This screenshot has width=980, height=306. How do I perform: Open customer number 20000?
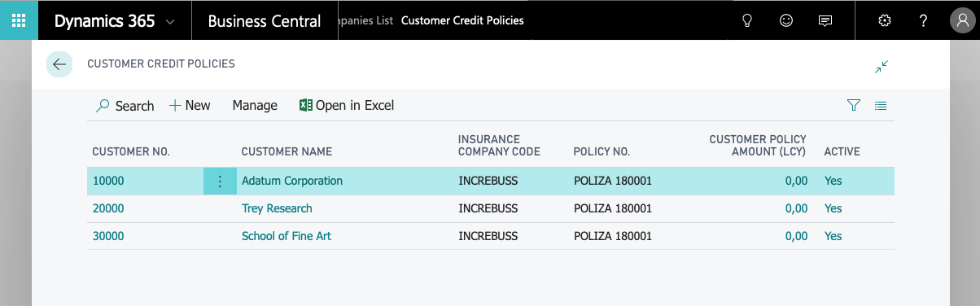click(108, 208)
